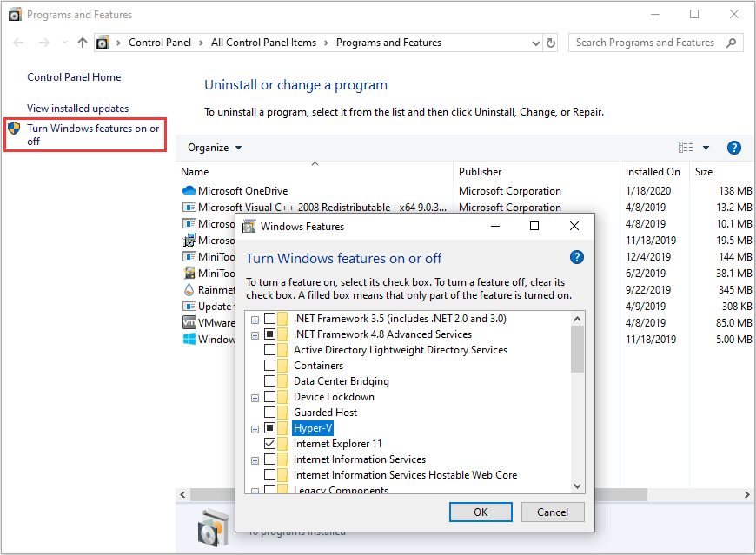756x555 pixels.
Task: Enable .NET Framework 3.5 checkbox
Action: point(270,319)
